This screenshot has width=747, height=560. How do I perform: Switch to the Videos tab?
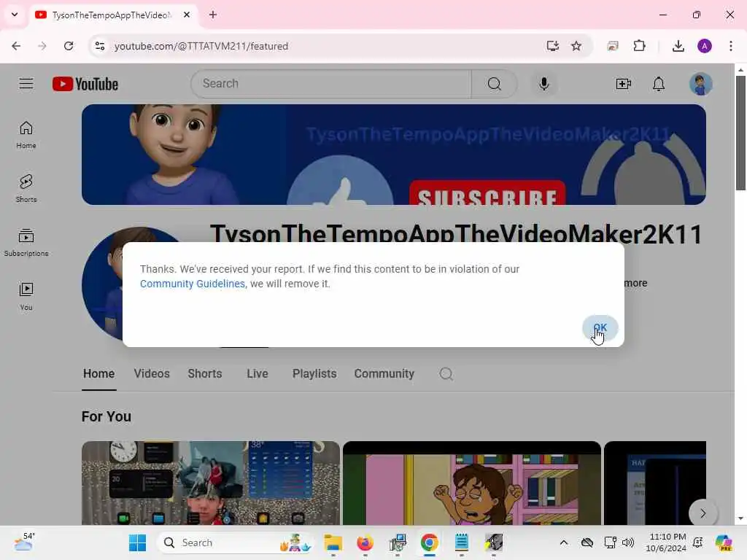pyautogui.click(x=152, y=374)
